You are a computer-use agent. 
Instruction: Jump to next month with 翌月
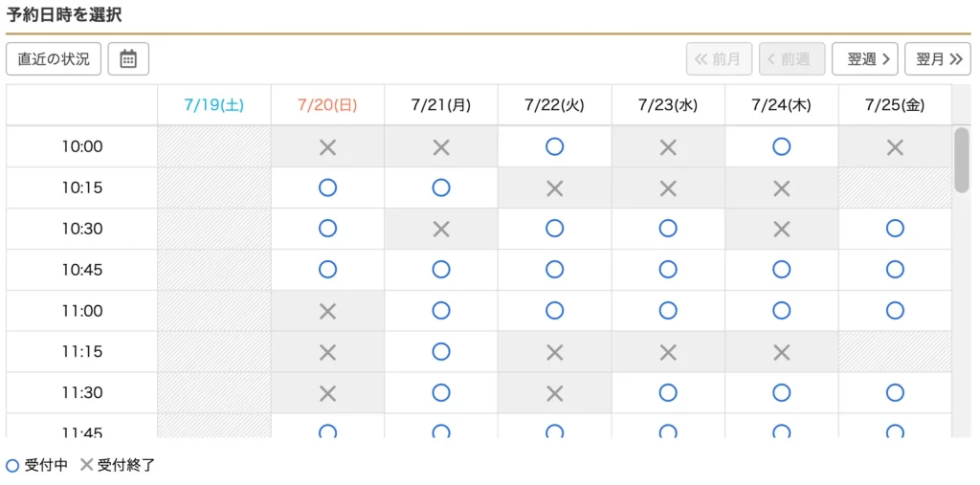pyautogui.click(x=938, y=58)
